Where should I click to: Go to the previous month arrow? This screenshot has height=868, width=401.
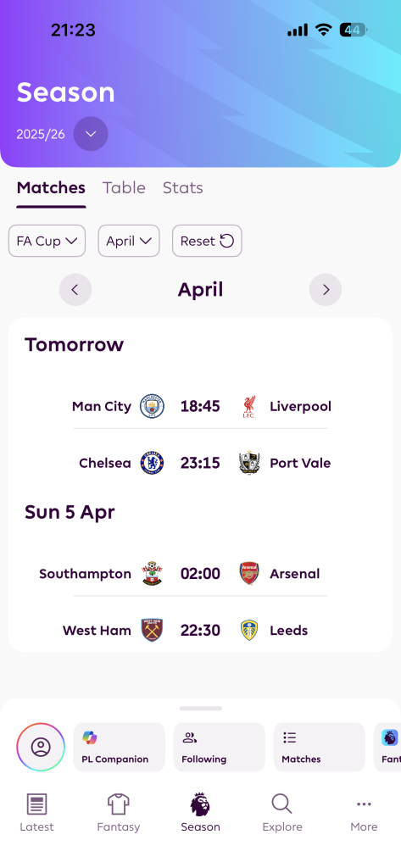click(75, 290)
